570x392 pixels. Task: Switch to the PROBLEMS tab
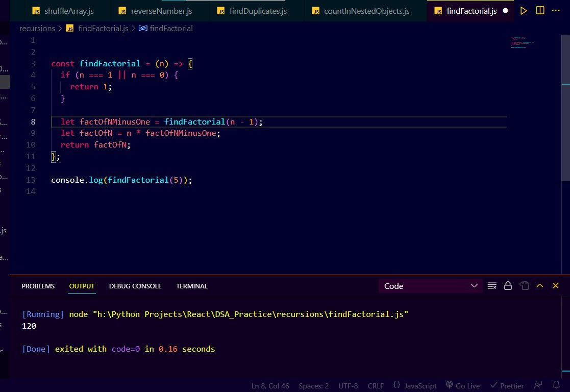point(38,286)
